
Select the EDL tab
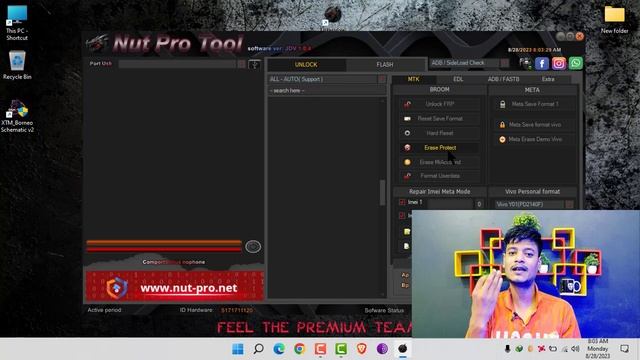point(458,79)
